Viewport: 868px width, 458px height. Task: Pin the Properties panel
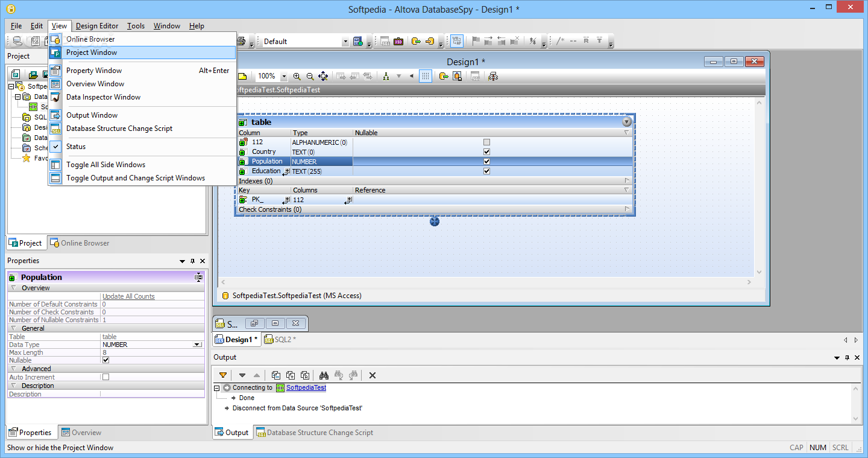pos(193,261)
